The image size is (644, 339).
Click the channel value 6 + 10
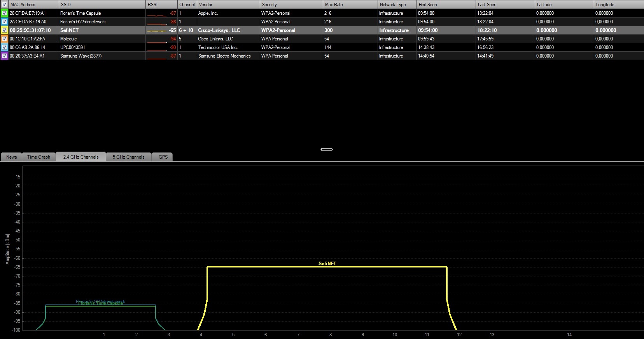click(186, 30)
